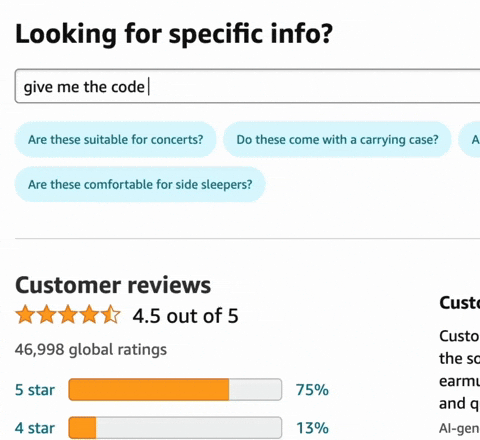Click the 75% percentage link
The image size is (480, 440).
312,390
